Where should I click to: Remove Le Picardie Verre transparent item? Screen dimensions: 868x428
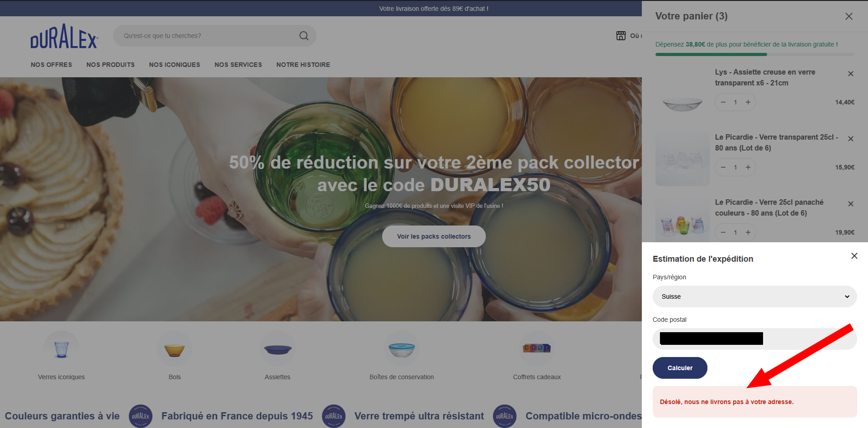click(851, 139)
